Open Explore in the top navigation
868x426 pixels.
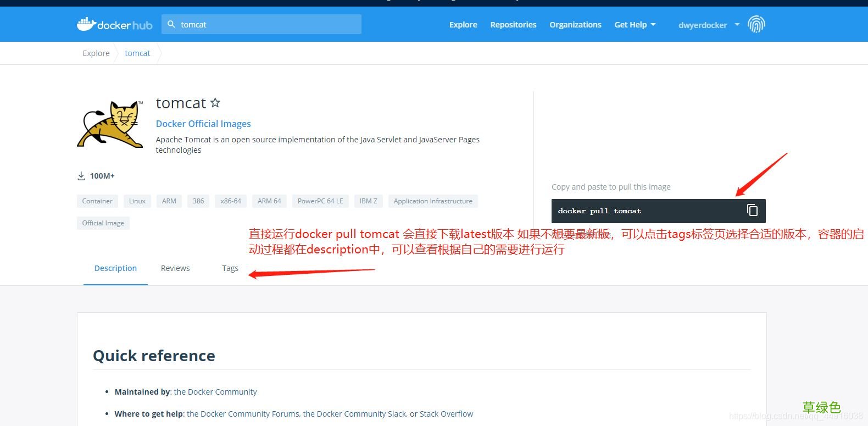click(x=463, y=25)
